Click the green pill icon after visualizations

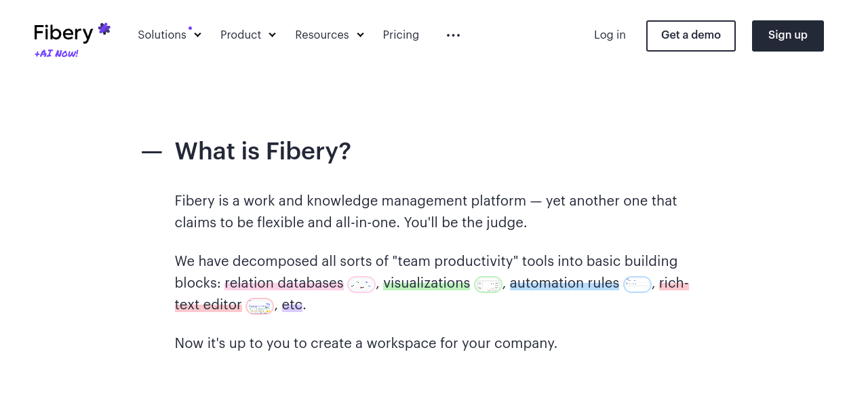coord(488,285)
